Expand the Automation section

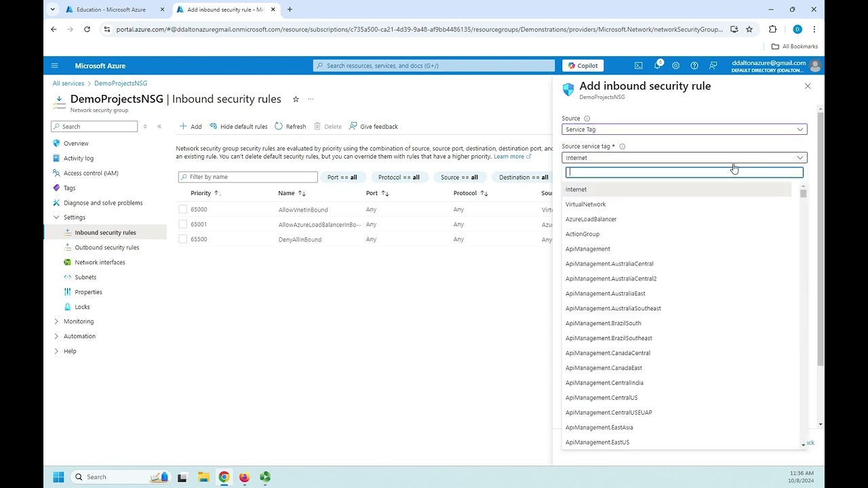56,336
